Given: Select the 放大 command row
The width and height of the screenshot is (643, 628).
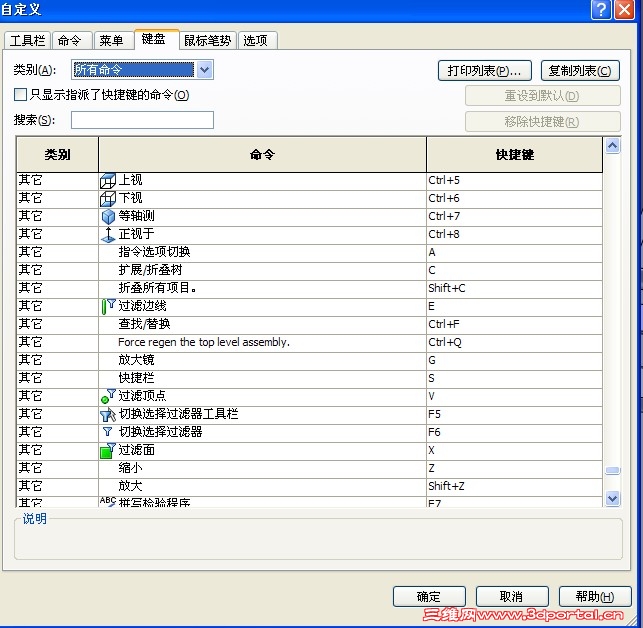Looking at the screenshot, I should [x=310, y=486].
